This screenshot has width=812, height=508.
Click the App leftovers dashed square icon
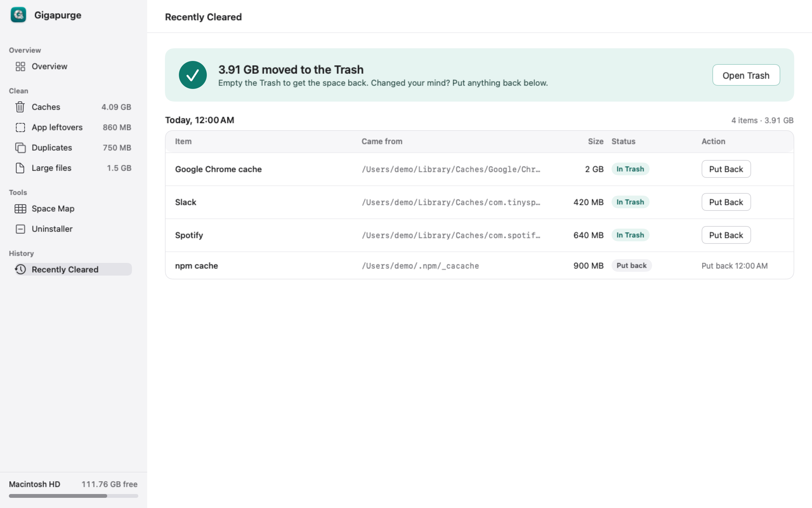point(21,127)
